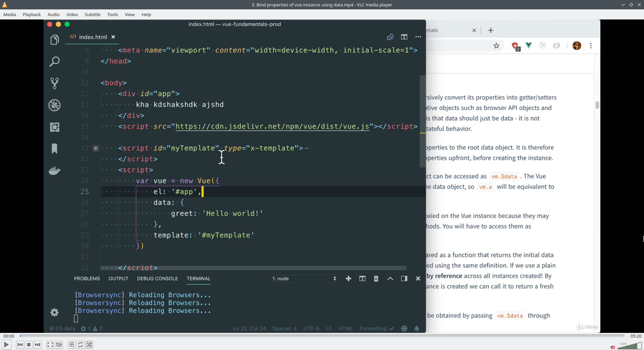The width and height of the screenshot is (644, 350).
Task: Open the Vue CDN link in the script tag
Action: coord(272,127)
